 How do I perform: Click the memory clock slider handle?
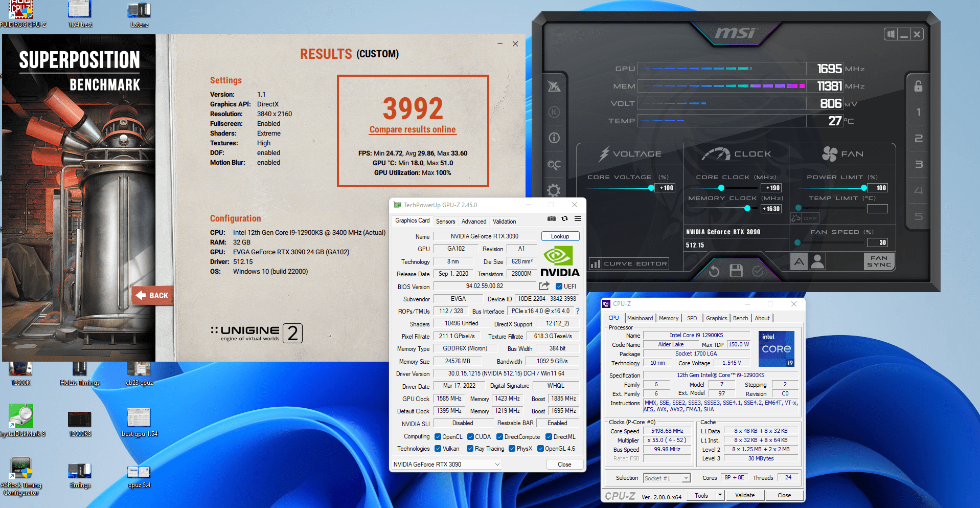pos(747,208)
